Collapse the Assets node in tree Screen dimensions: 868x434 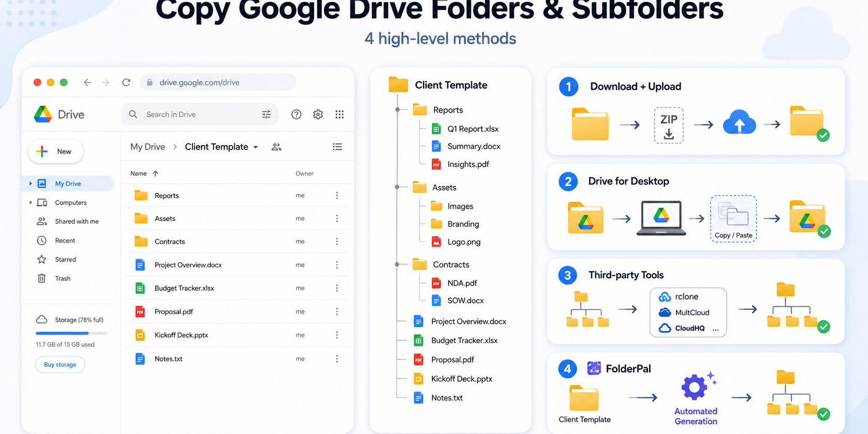coord(397,187)
